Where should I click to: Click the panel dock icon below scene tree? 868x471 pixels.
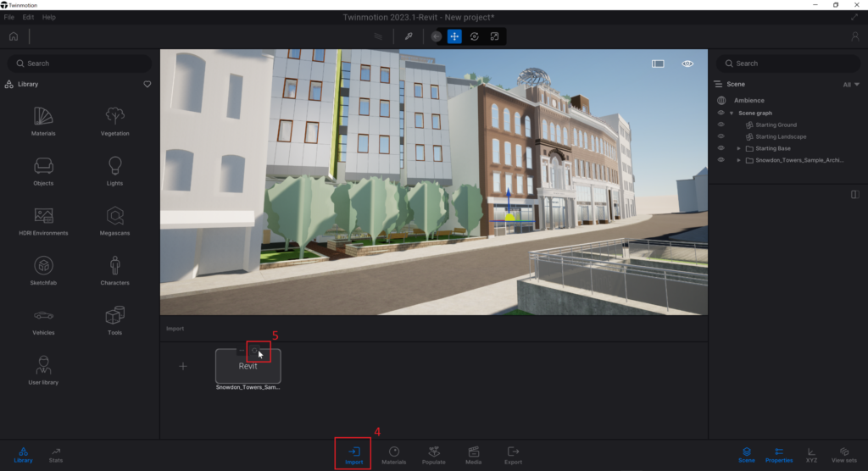point(854,194)
